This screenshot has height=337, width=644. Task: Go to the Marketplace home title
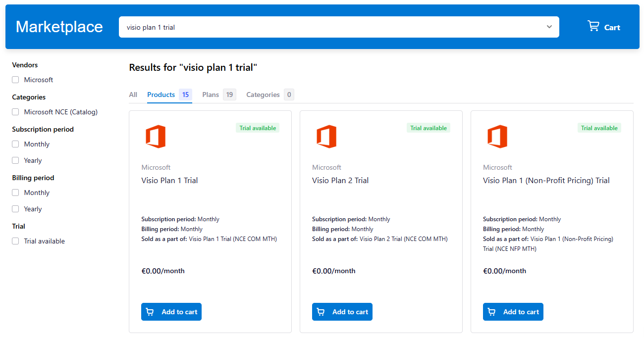59,27
